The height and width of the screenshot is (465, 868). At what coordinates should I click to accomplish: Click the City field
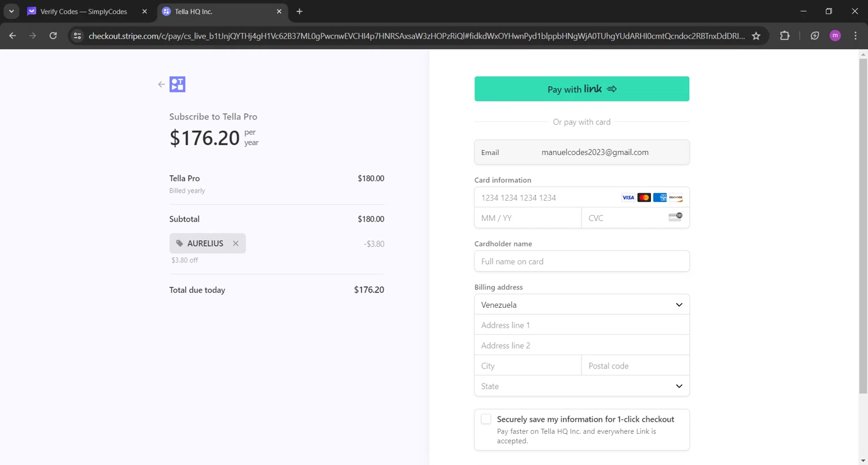click(x=528, y=366)
